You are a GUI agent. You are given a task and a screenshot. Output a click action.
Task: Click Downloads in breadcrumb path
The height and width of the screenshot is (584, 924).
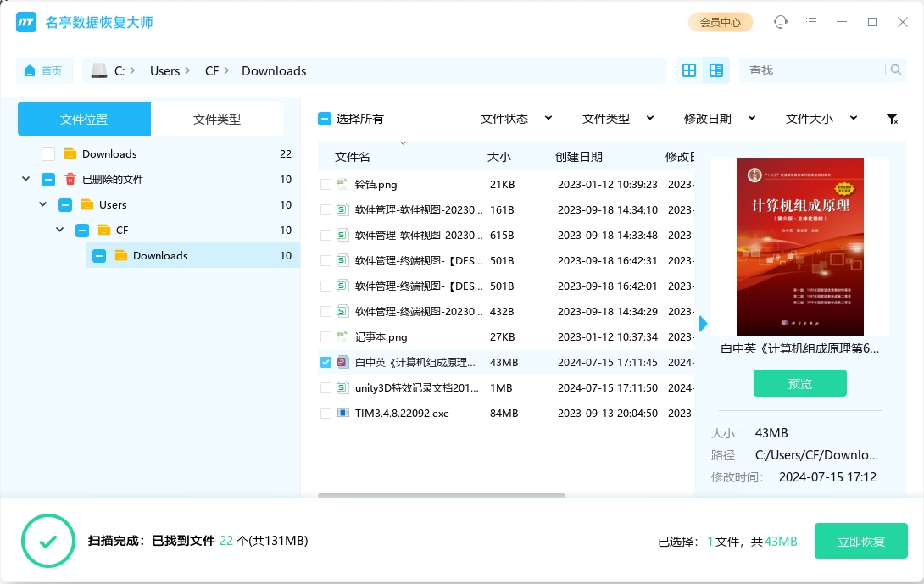(274, 70)
